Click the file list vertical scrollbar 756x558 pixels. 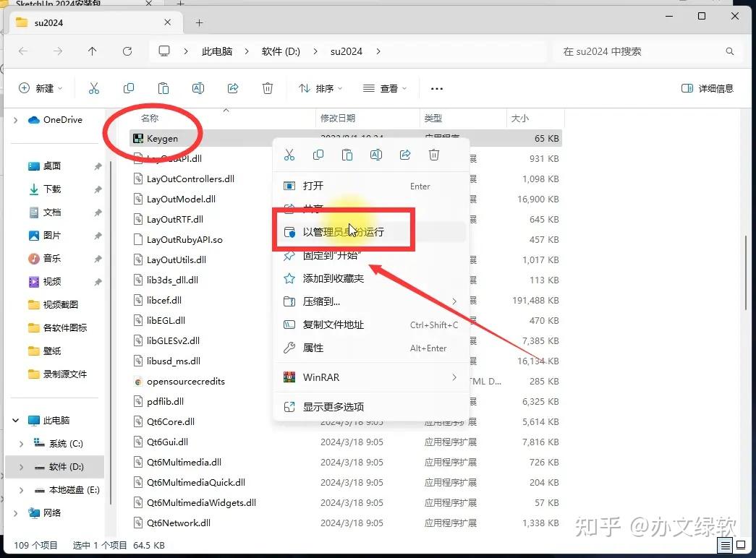(746, 272)
